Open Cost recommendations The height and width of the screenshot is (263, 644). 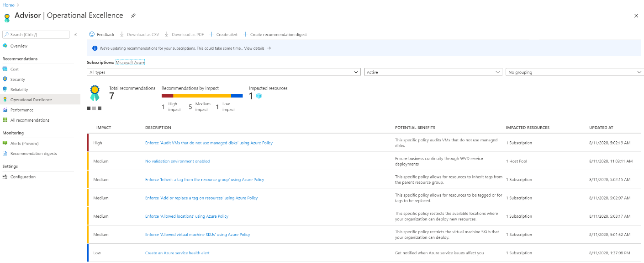(x=15, y=69)
